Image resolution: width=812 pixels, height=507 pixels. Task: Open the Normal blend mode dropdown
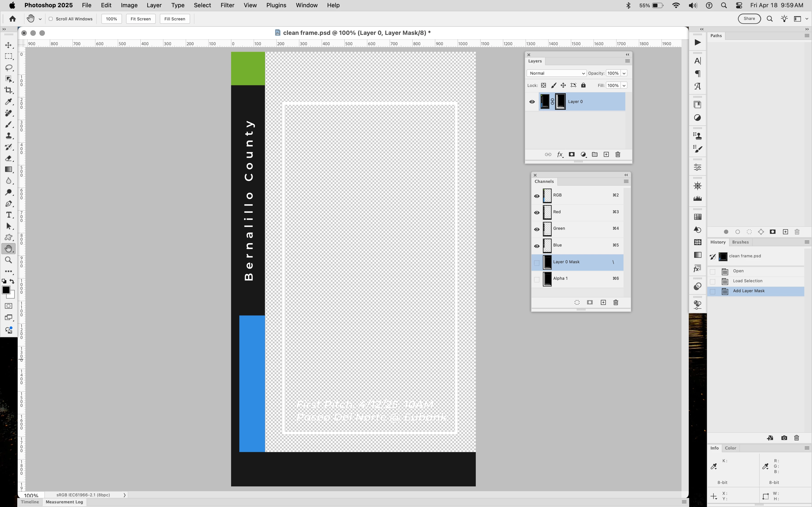click(x=556, y=73)
